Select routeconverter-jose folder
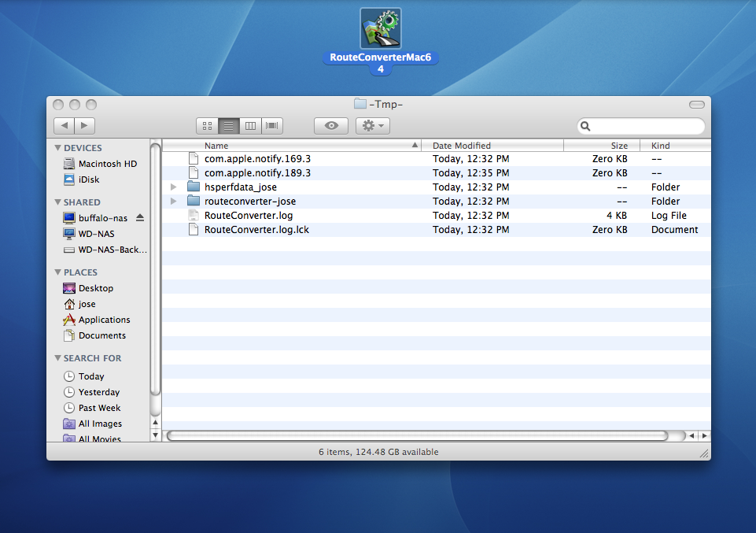756x533 pixels. click(250, 201)
